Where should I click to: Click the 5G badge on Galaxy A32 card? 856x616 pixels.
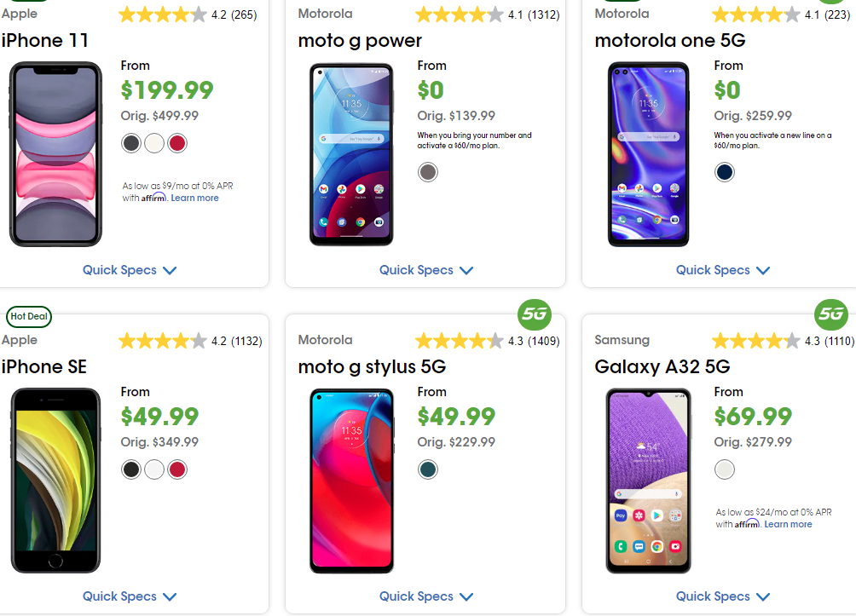tap(831, 314)
